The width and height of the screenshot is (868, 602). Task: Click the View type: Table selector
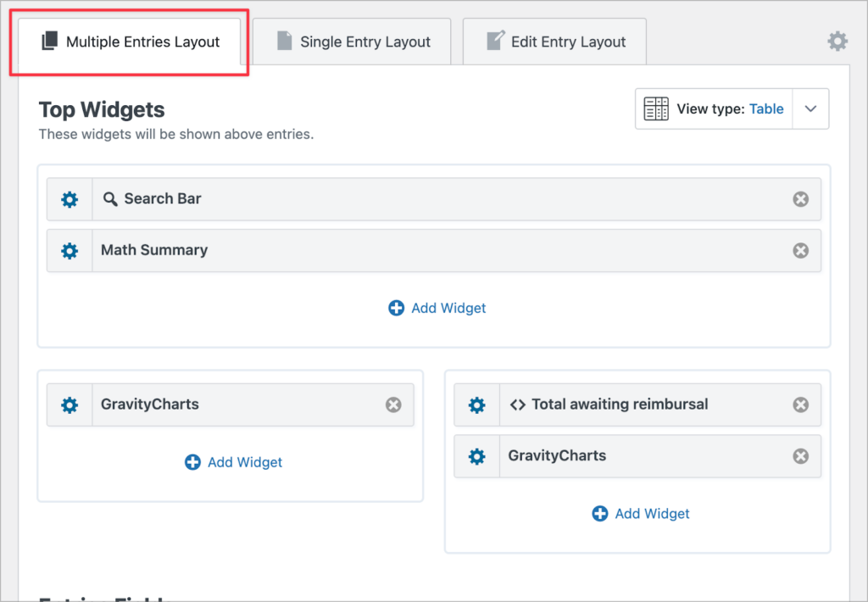pyautogui.click(x=714, y=109)
